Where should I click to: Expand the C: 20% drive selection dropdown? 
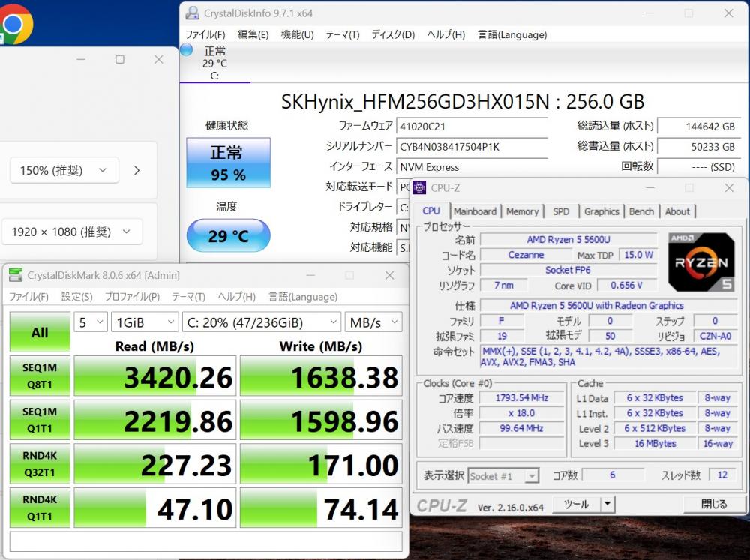pos(261,322)
